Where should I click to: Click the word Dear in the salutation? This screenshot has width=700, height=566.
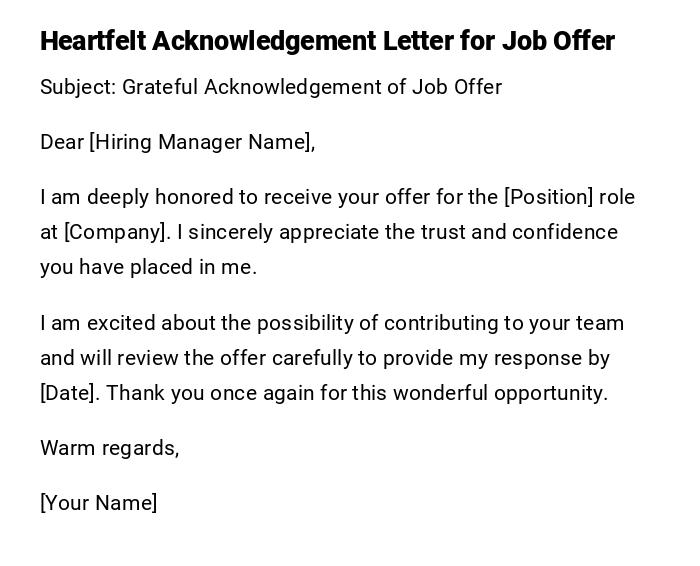62,142
